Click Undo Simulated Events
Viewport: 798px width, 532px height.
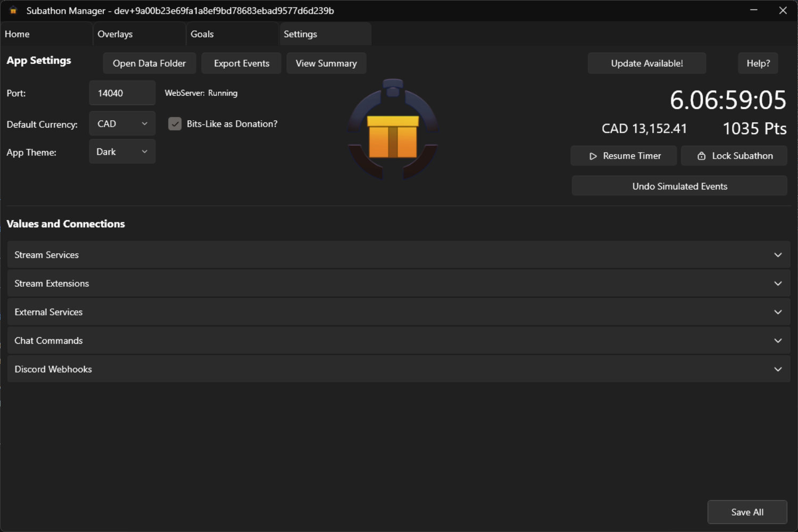coord(679,186)
